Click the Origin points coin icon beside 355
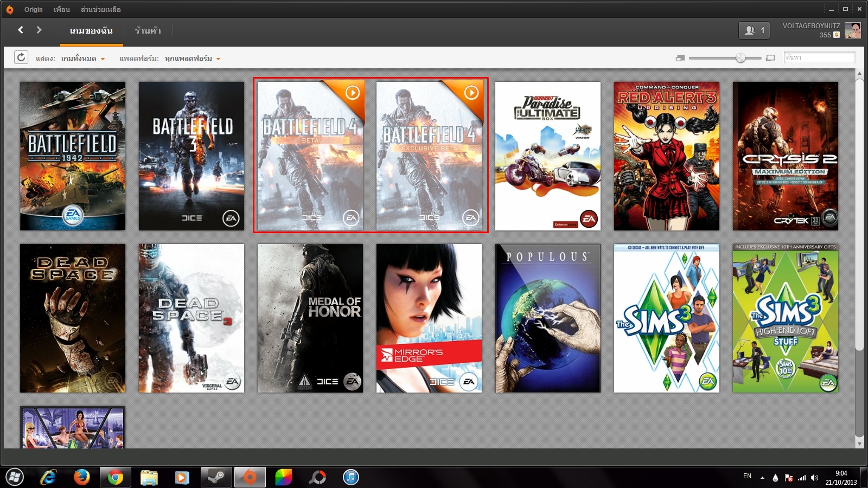 [x=837, y=35]
